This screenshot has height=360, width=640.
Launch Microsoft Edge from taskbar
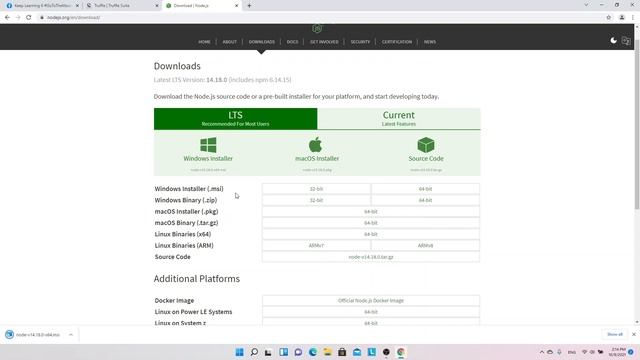pos(313,352)
